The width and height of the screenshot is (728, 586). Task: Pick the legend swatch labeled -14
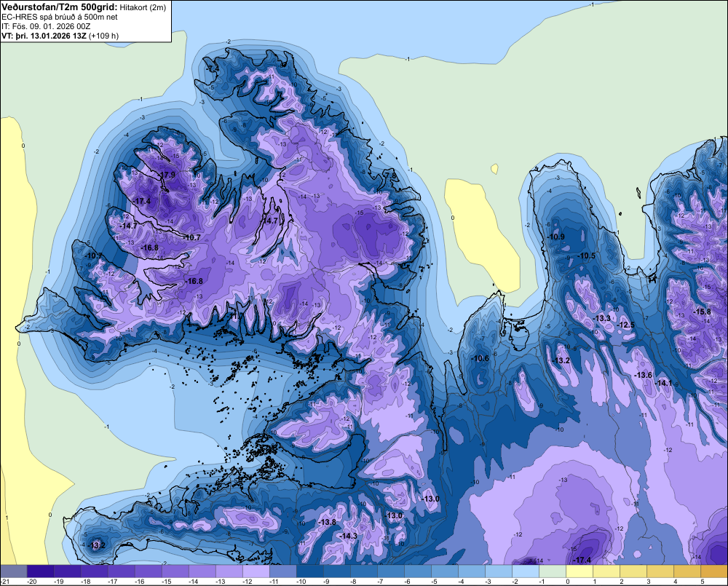(x=202, y=571)
